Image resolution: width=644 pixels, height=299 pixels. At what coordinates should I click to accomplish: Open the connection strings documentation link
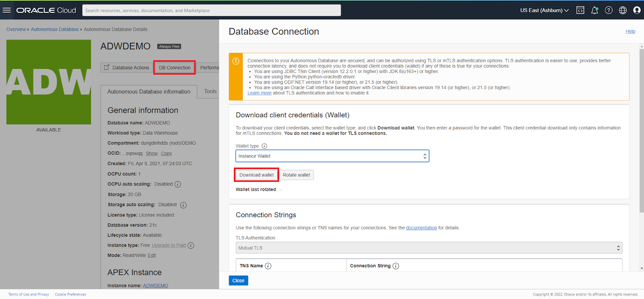pyautogui.click(x=421, y=228)
